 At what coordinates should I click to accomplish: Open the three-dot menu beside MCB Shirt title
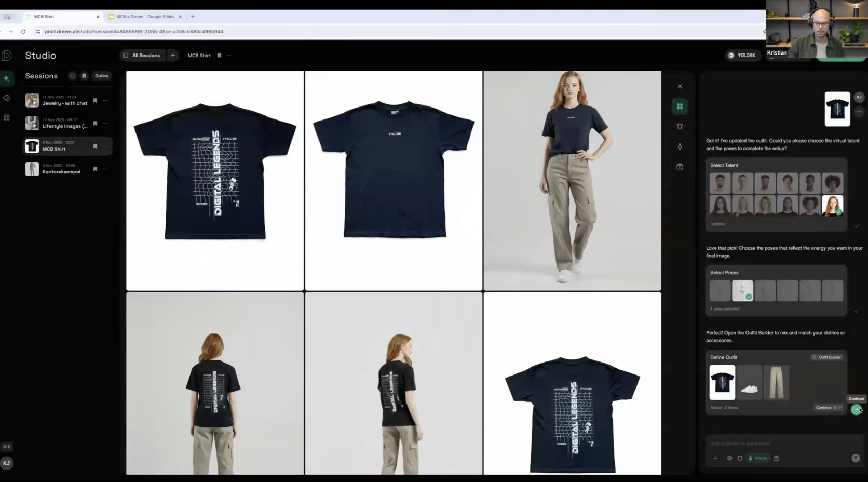click(x=229, y=56)
